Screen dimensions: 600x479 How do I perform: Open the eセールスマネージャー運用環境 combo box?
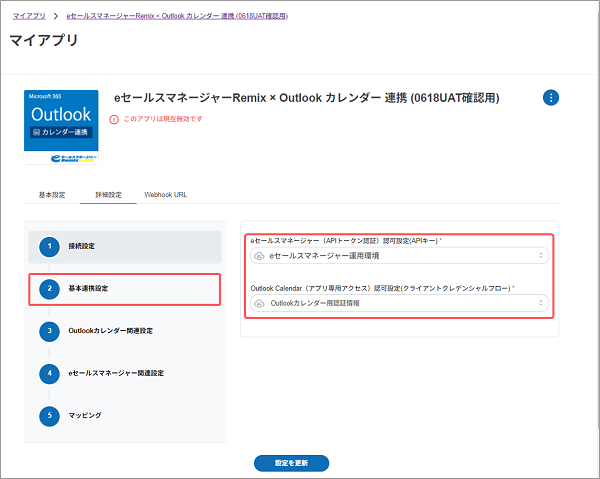[x=400, y=257]
